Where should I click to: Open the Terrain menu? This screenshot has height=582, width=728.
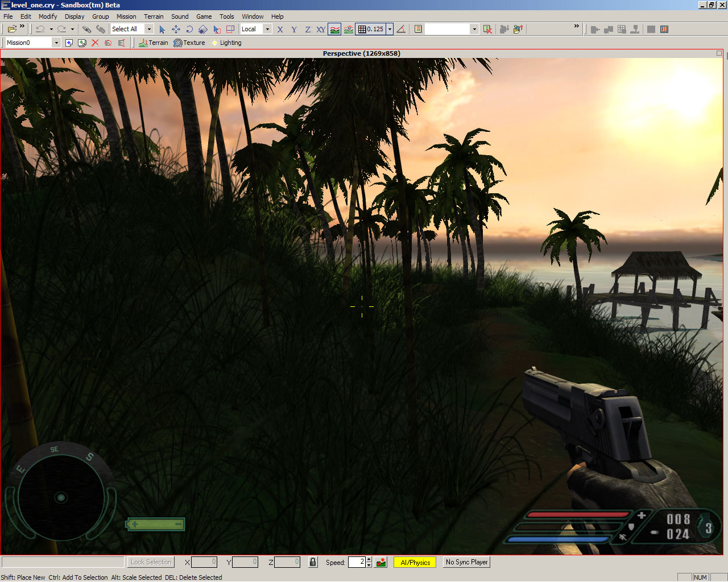[x=154, y=16]
